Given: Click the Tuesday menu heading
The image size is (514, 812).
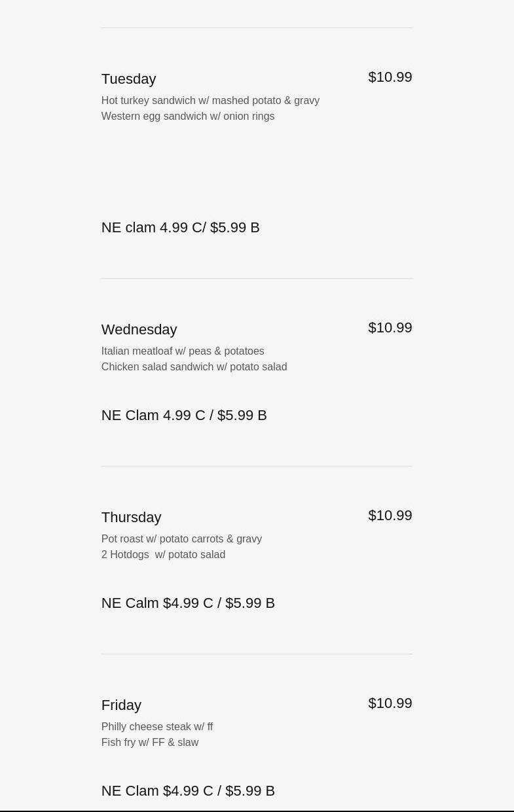Looking at the screenshot, I should coord(128,79).
